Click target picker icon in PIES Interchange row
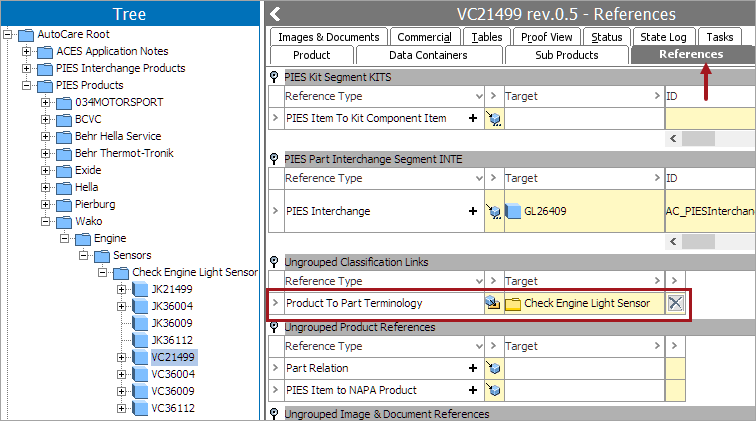The width and height of the screenshot is (756, 421). point(493,211)
